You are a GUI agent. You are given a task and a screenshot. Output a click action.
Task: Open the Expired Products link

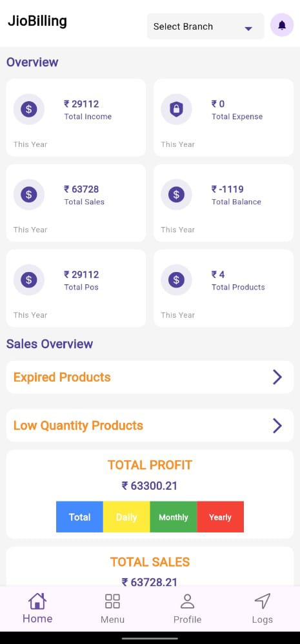[x=62, y=377]
